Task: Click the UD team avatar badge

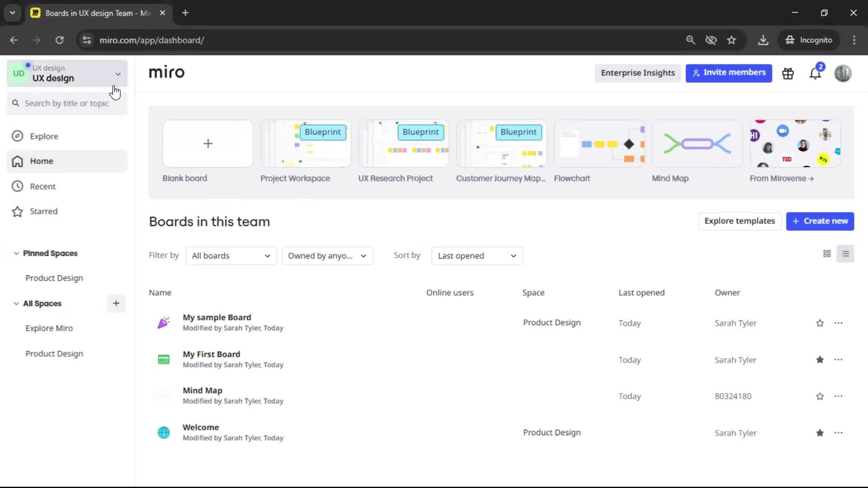Action: click(19, 73)
